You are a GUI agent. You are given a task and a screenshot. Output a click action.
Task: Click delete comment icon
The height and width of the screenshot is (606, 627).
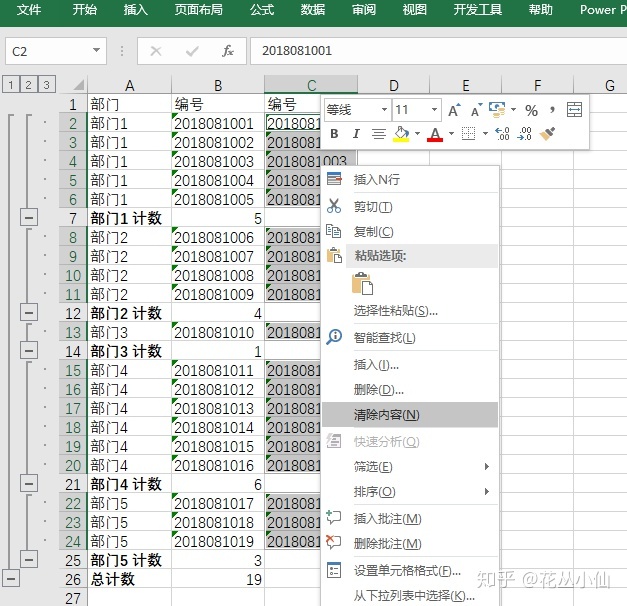[333, 542]
